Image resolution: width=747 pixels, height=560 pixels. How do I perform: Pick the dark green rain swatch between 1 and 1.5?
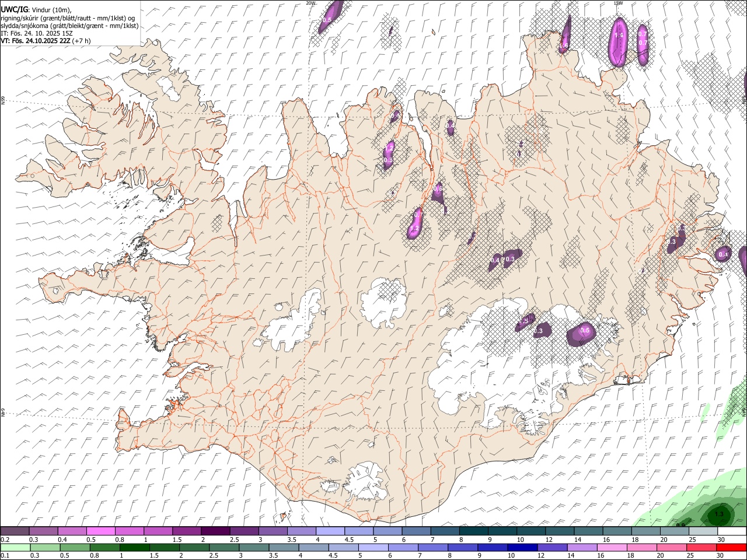tap(134, 547)
